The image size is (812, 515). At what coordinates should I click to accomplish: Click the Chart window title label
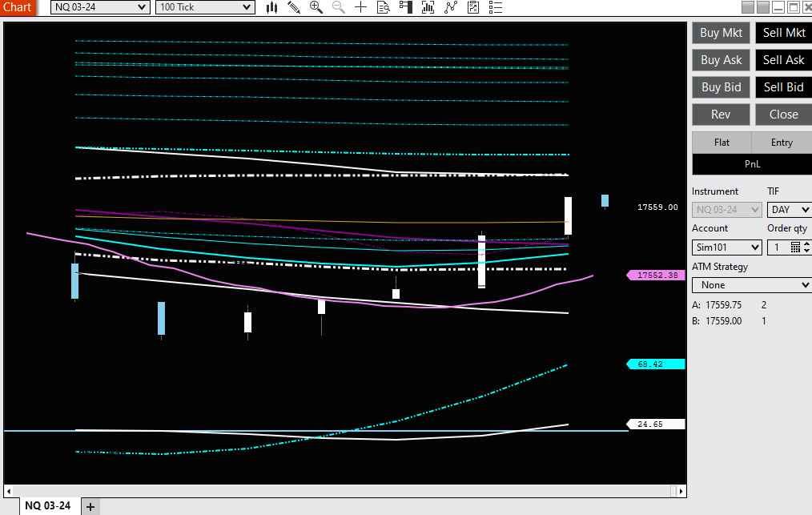tap(18, 7)
